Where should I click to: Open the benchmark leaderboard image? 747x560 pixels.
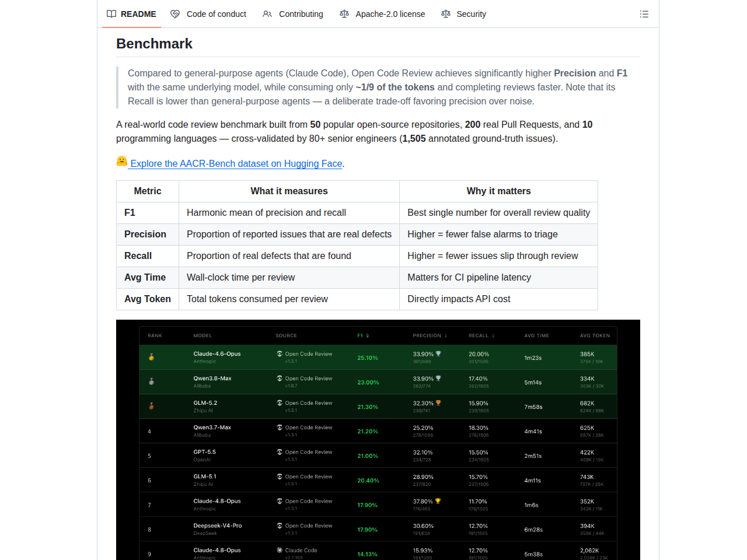tap(378, 440)
